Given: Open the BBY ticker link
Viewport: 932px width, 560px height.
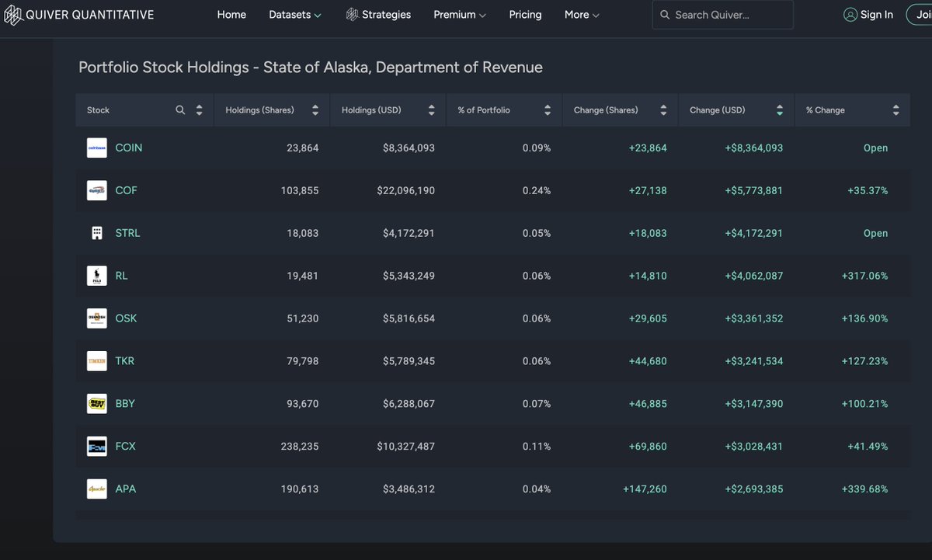Looking at the screenshot, I should pos(125,404).
